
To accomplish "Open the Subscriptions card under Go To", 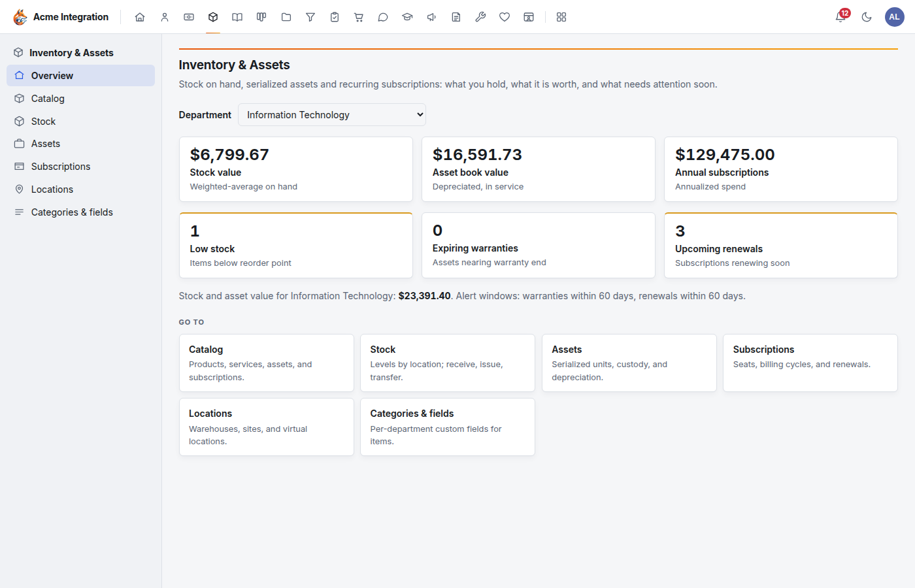I will click(x=810, y=363).
